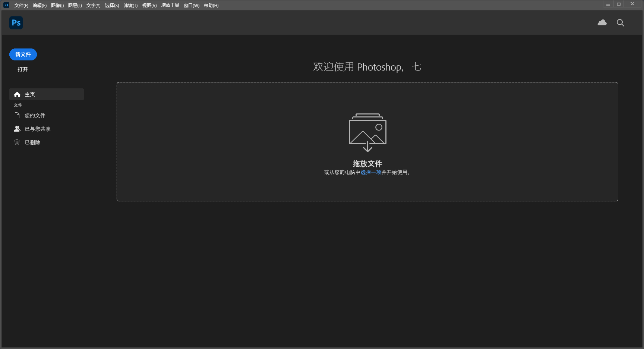Select the home icon next to 主页
The height and width of the screenshot is (349, 644).
(x=17, y=94)
